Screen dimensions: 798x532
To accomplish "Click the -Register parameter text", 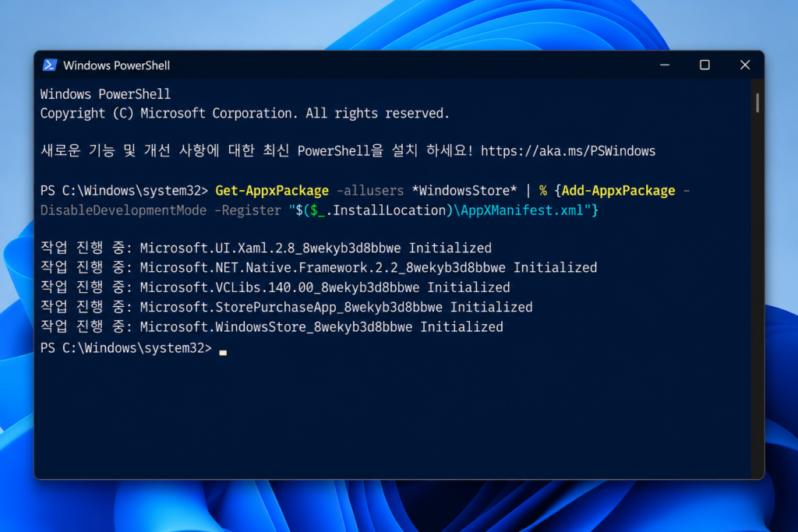I will coord(247,210).
